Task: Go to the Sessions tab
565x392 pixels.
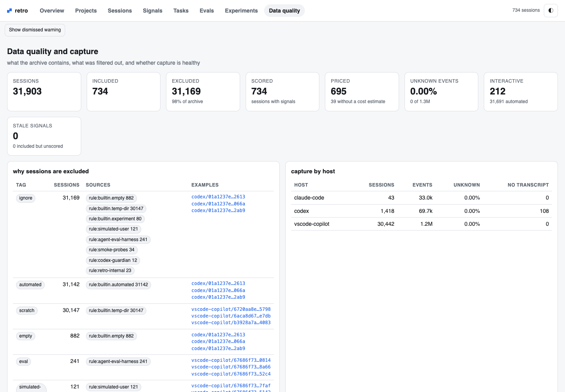Action: pyautogui.click(x=120, y=11)
